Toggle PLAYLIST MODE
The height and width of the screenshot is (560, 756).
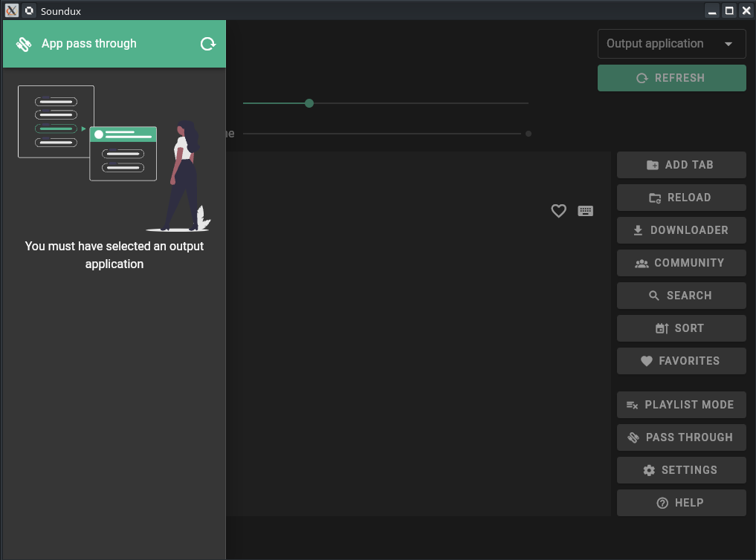point(681,405)
